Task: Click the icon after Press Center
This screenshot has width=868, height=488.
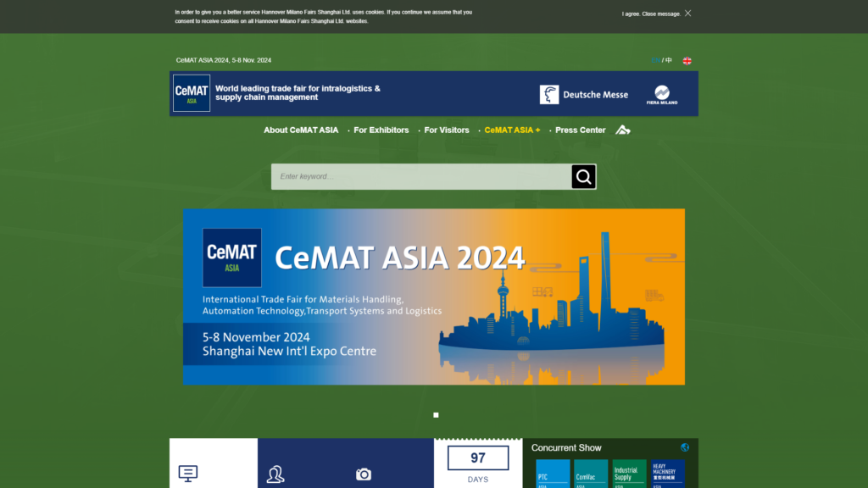Action: [x=623, y=130]
